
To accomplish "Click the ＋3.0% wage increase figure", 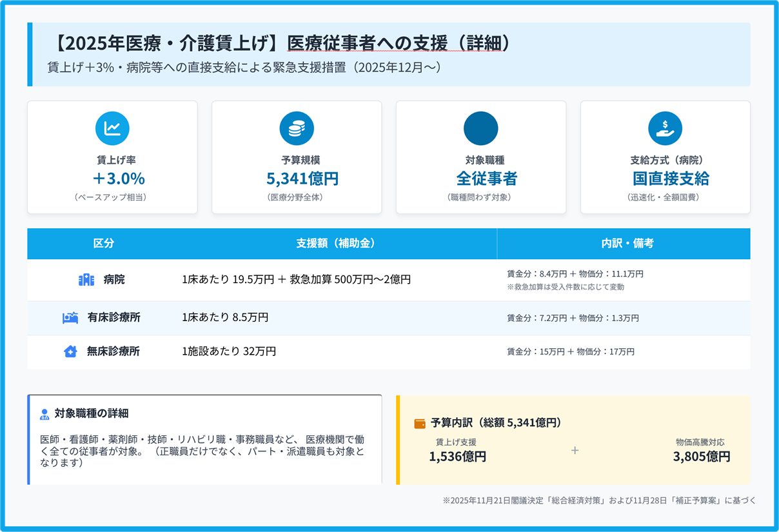I will click(119, 179).
